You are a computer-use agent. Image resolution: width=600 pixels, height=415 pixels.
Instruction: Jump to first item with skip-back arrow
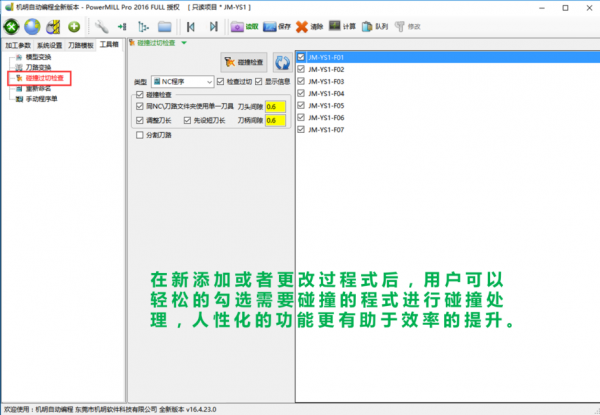[x=190, y=25]
